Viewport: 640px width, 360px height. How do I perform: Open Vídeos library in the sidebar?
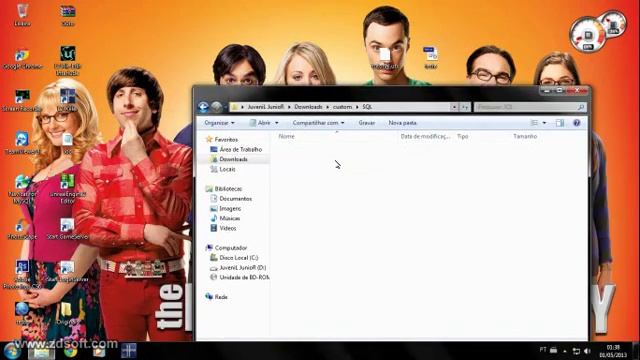tap(227, 228)
